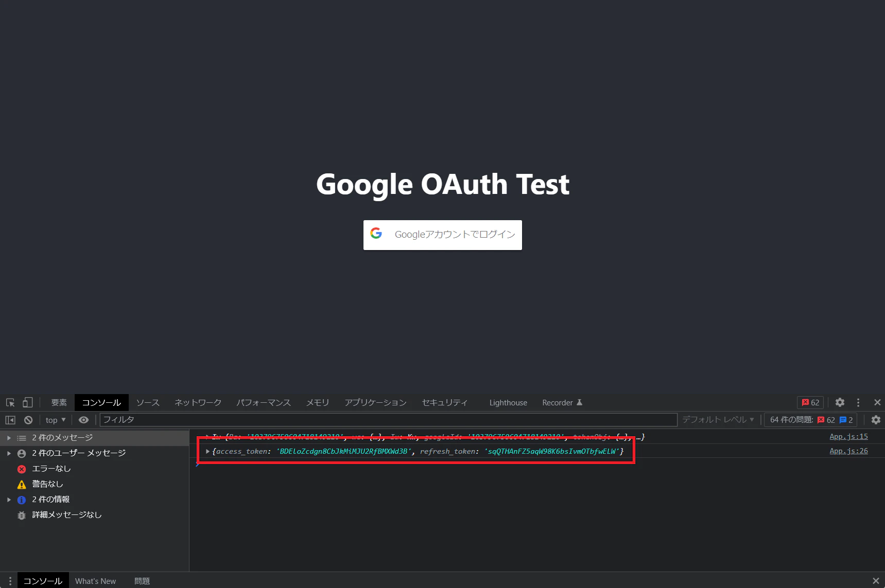Open the Lighthouse tab
The image size is (885, 588).
(508, 402)
